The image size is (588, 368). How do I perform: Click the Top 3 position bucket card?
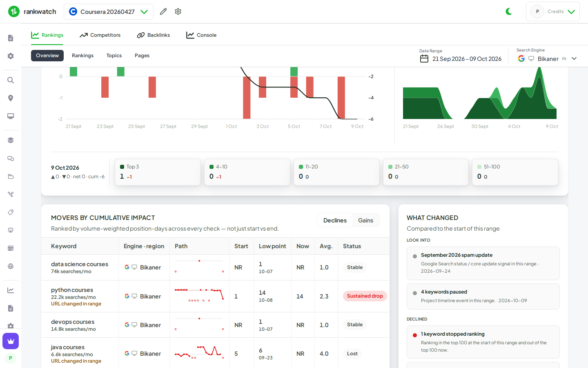[x=158, y=172]
